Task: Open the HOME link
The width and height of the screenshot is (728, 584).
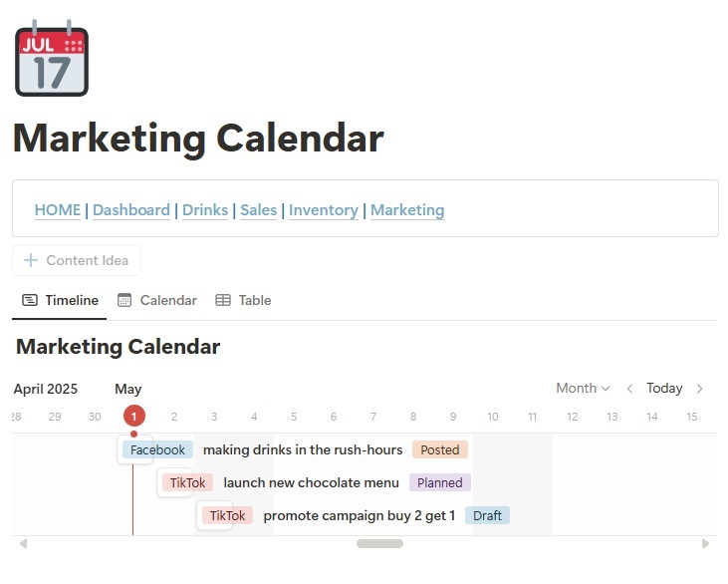Action: coord(58,210)
